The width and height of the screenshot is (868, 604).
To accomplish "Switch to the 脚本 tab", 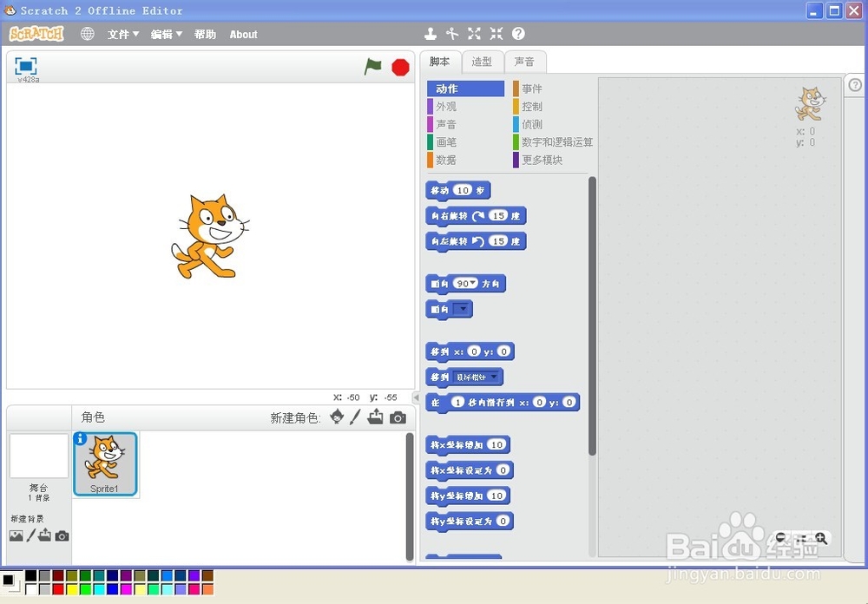I will [440, 62].
